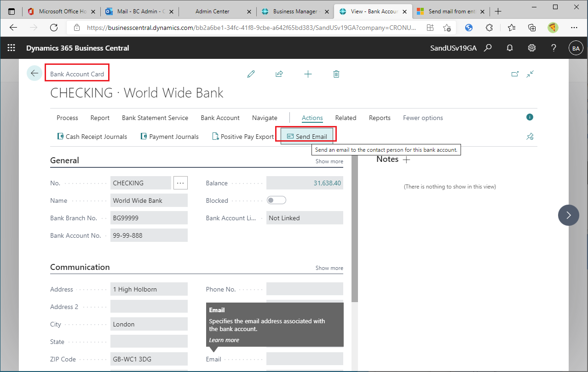Click Show more in the General section
Viewport: 588px width, 372px height.
[329, 161]
